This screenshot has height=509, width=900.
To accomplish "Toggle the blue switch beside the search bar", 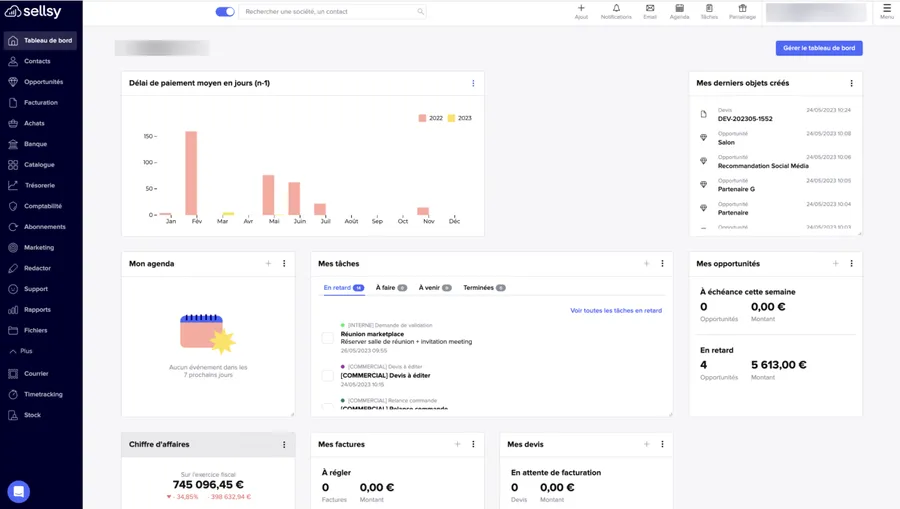I will 225,12.
